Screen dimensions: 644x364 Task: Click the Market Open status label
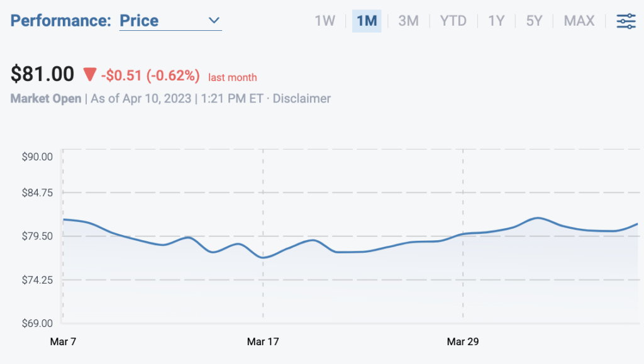click(46, 99)
